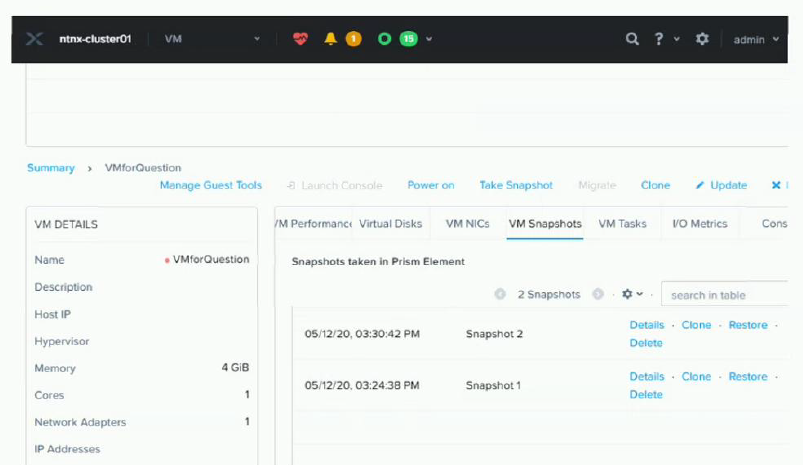This screenshot has height=465, width=803.
Task: Expand snapshot table gear options dropdown
Action: (632, 295)
